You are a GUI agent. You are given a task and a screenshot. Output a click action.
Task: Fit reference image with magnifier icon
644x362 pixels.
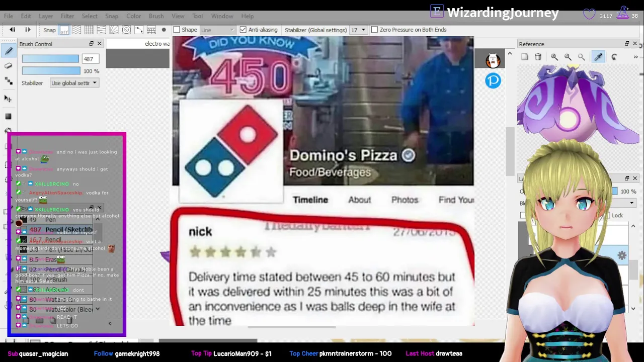582,57
